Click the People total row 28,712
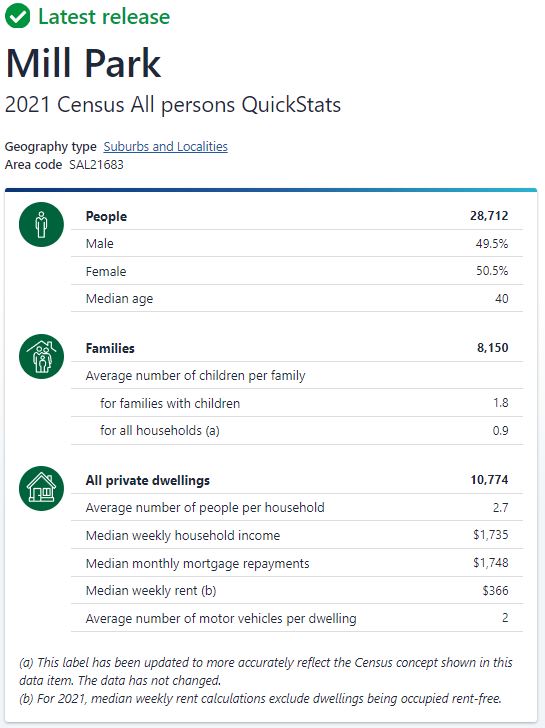 [x=297, y=216]
